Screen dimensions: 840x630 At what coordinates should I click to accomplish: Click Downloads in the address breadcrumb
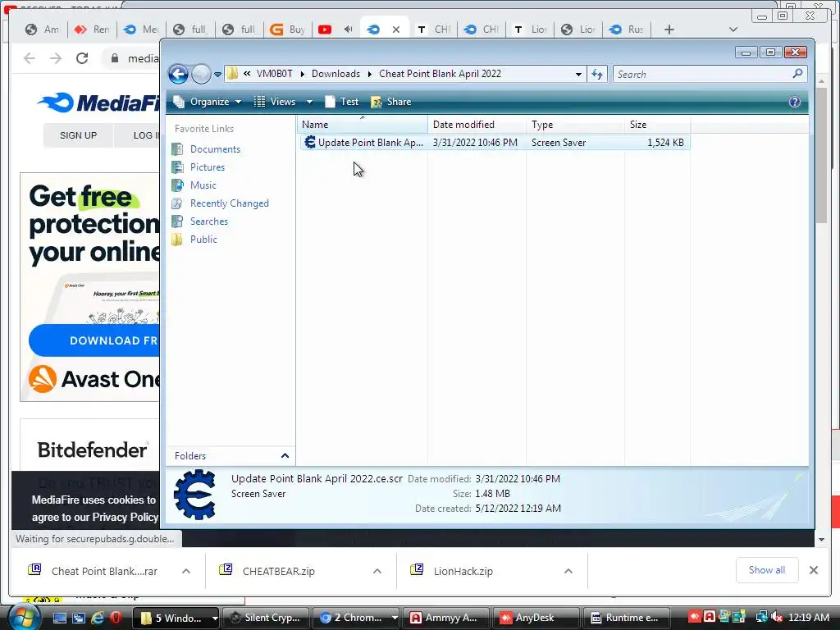click(x=336, y=74)
